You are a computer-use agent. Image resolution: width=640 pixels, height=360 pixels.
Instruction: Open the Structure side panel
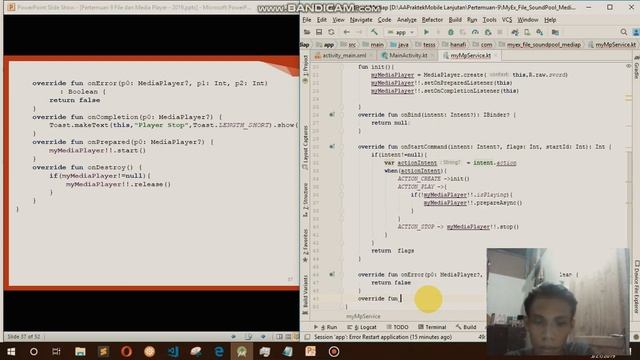[305, 200]
